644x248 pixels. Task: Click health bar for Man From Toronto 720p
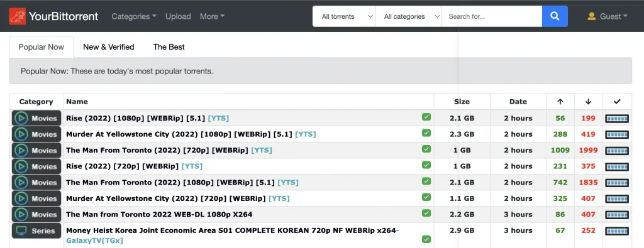(x=617, y=151)
